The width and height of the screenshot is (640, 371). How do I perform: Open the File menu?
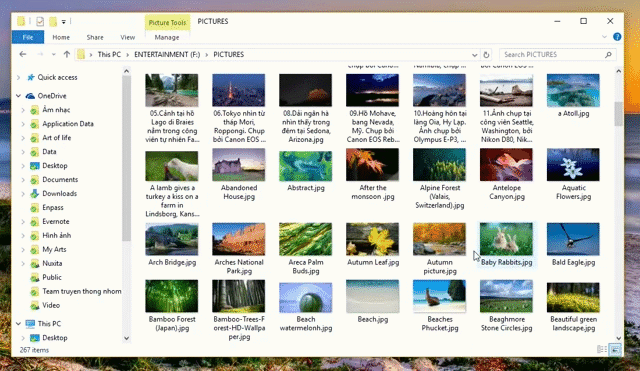tap(28, 37)
